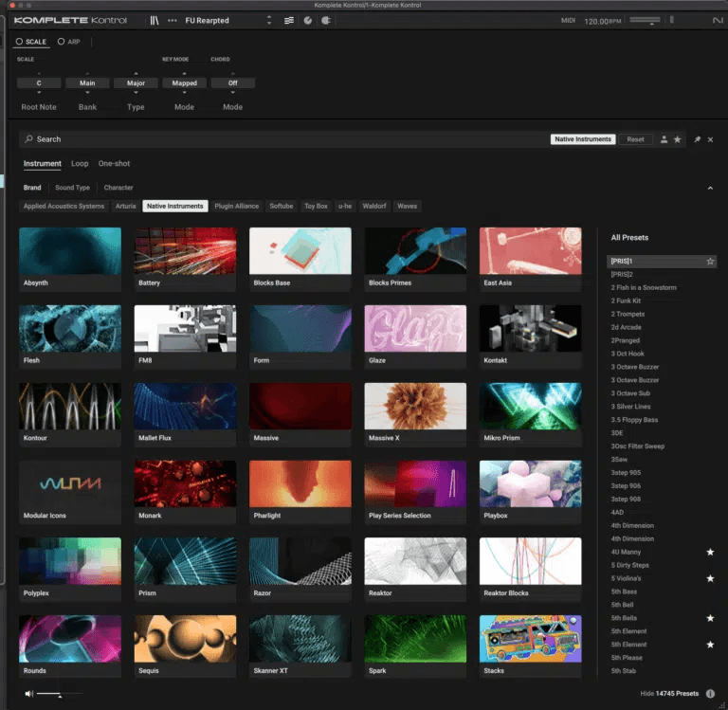Favorite the [PRIS]1 preset star
Viewport: 728px width, 710px height.
click(710, 262)
